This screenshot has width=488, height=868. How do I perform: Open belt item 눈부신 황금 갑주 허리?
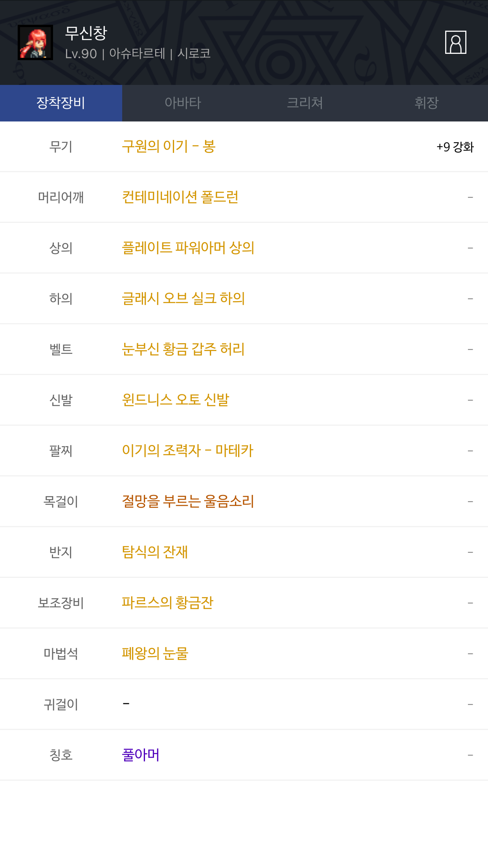(183, 349)
